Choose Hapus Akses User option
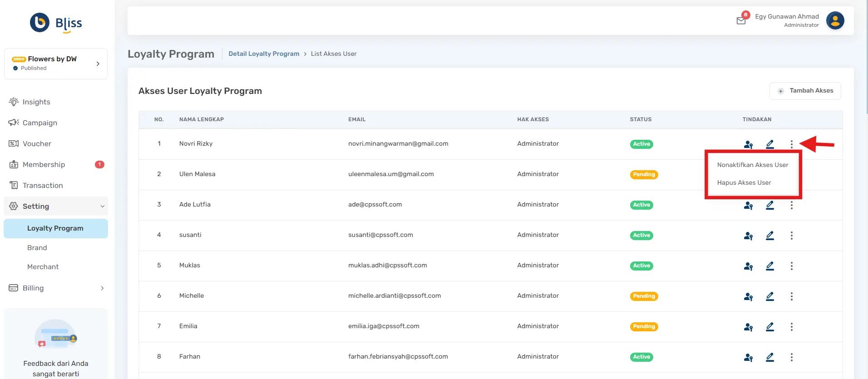Viewport: 868px width, 379px height. [744, 182]
